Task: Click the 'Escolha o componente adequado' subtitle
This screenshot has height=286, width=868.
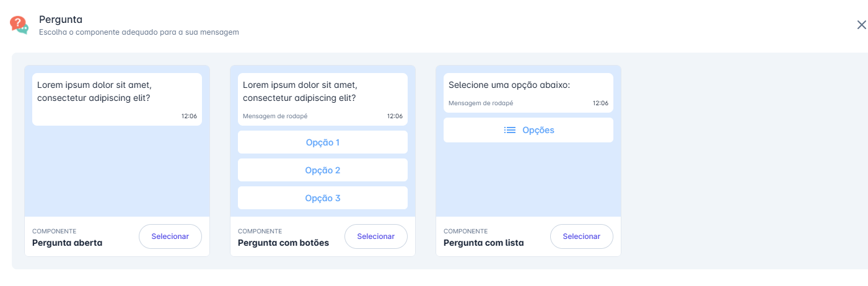Action: pyautogui.click(x=139, y=32)
